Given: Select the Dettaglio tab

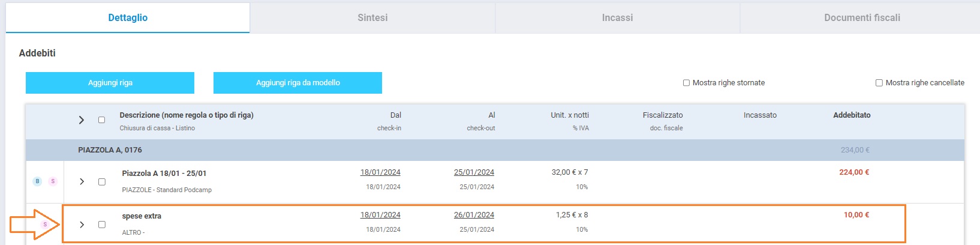Looking at the screenshot, I should [128, 18].
